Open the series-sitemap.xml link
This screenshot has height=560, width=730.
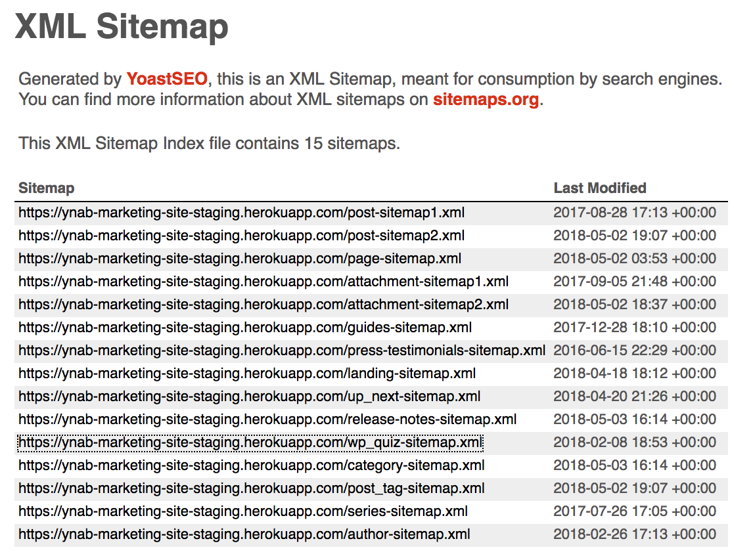click(243, 511)
